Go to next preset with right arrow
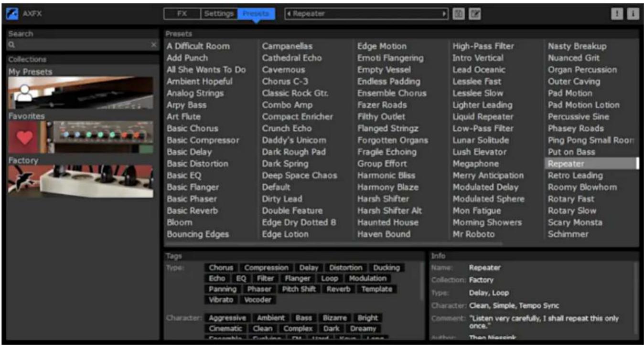The image size is (644, 345). (x=445, y=14)
